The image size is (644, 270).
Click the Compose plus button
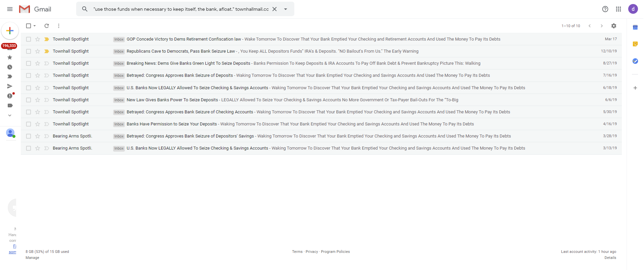(10, 31)
